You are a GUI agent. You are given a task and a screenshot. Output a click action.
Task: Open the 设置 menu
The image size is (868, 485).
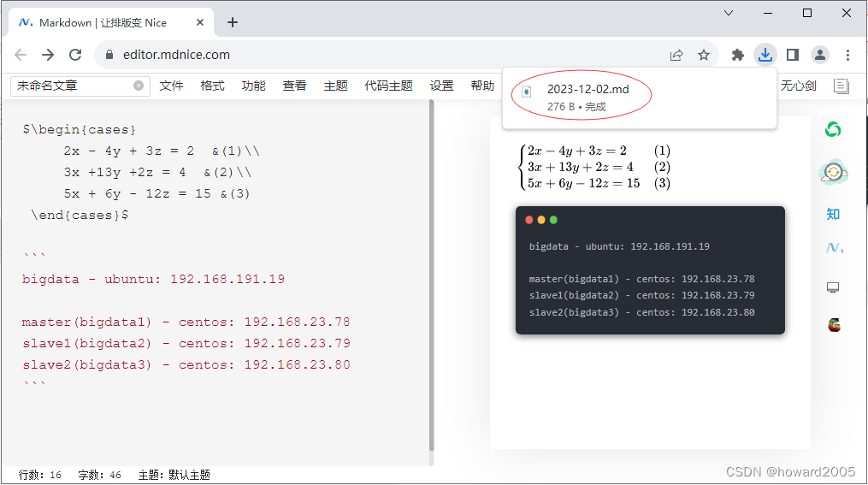coord(441,86)
